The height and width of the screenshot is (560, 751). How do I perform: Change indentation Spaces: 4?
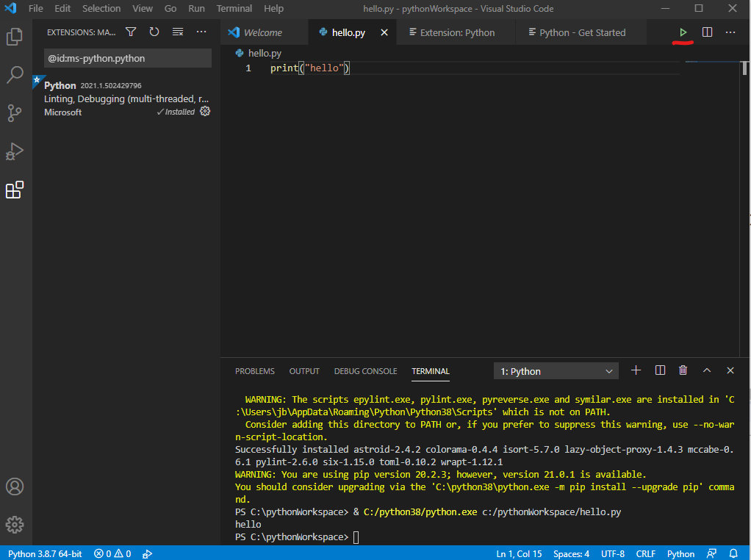point(571,554)
